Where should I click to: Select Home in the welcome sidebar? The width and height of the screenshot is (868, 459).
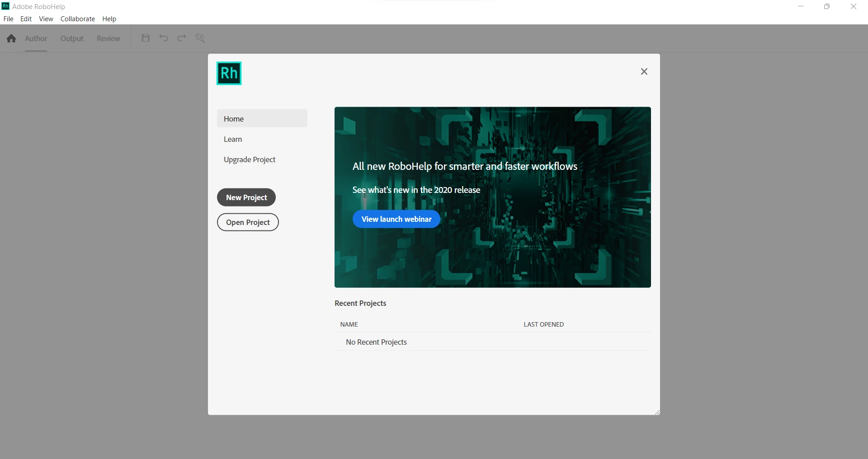pyautogui.click(x=262, y=118)
